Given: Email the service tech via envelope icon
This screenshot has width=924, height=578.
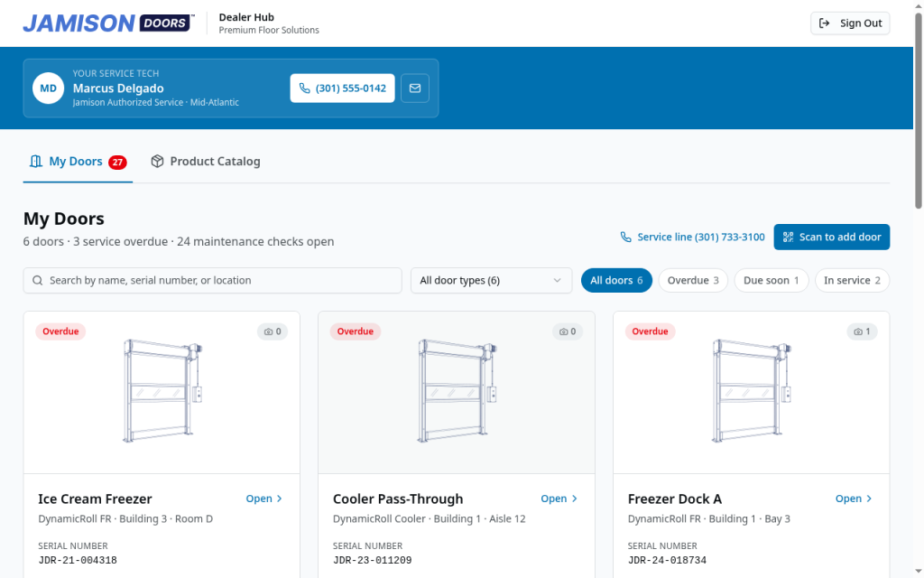Looking at the screenshot, I should point(415,89).
